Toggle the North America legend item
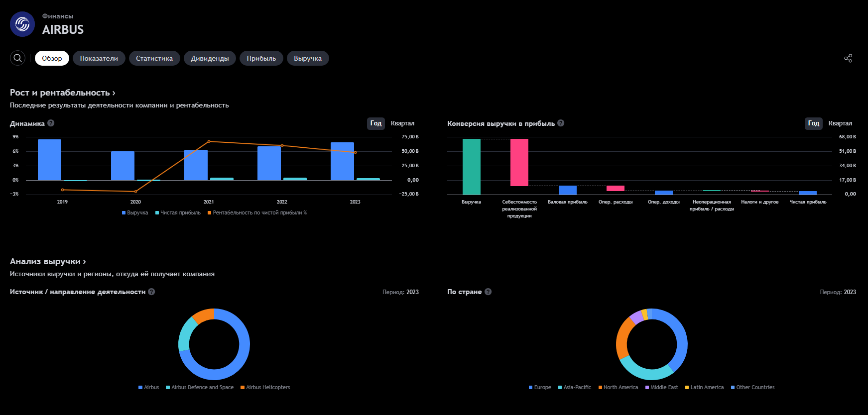Image resolution: width=868 pixels, height=415 pixels. (x=618, y=387)
